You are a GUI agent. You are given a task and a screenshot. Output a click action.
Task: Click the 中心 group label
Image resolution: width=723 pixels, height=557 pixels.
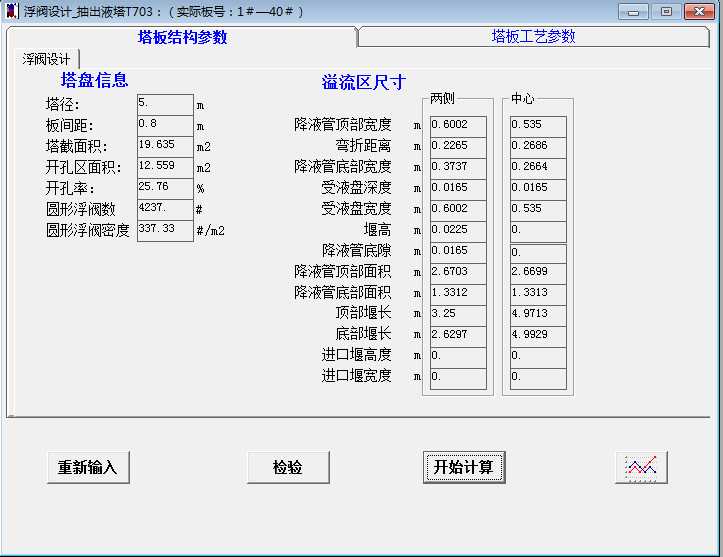coord(522,98)
